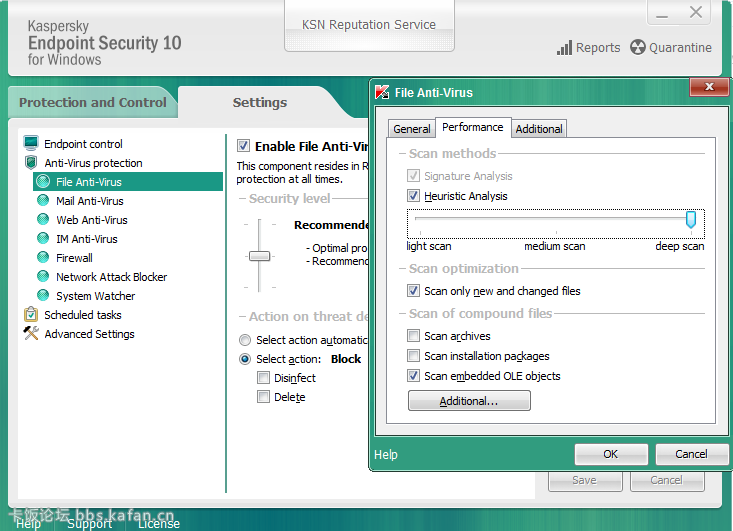Click the Reports bar chart icon
This screenshot has height=531, width=733.
[564, 48]
